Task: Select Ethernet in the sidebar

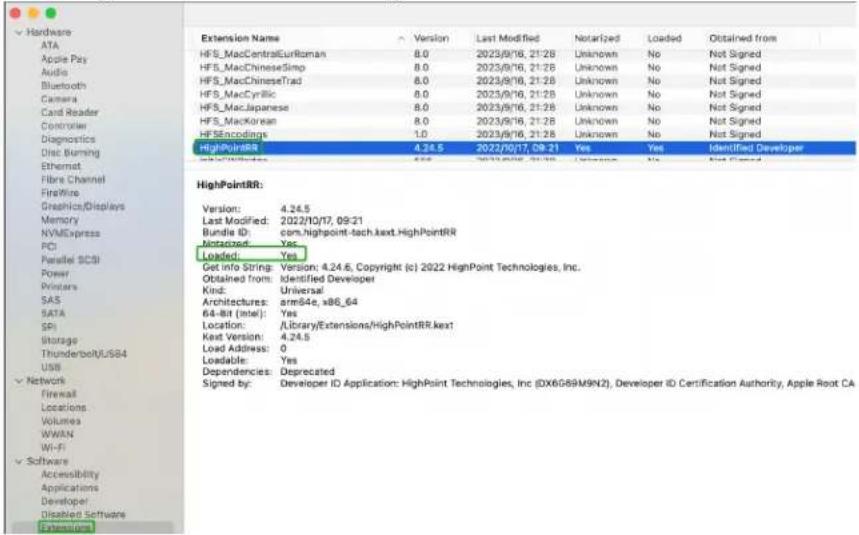Action: [61, 166]
